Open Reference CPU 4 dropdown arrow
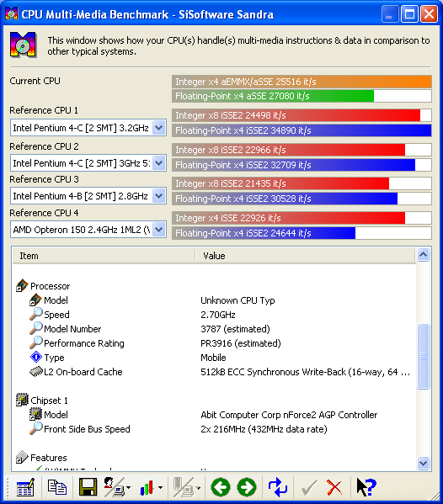This screenshot has width=443, height=504. point(158,230)
